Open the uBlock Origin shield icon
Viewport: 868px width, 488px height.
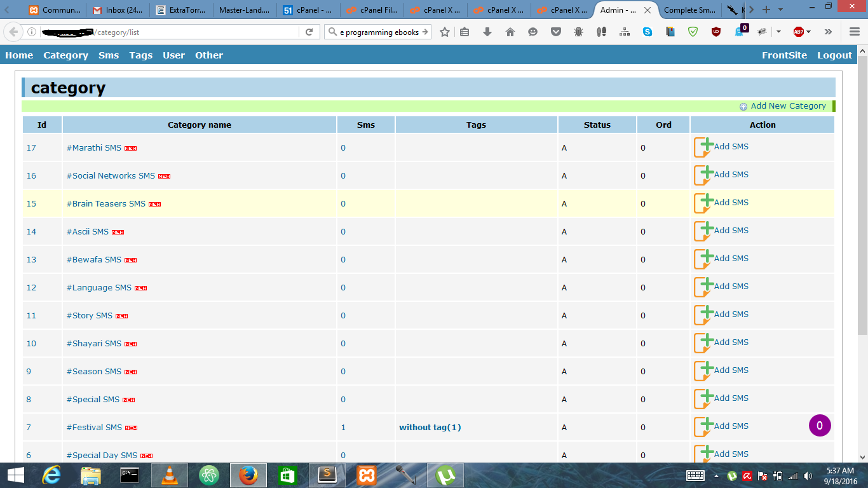tap(716, 32)
